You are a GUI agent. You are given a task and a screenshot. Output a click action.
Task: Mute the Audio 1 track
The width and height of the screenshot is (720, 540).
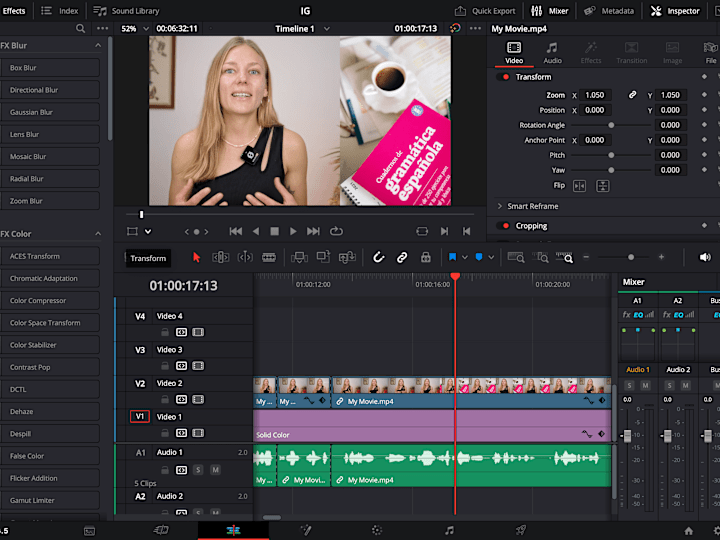tap(215, 469)
